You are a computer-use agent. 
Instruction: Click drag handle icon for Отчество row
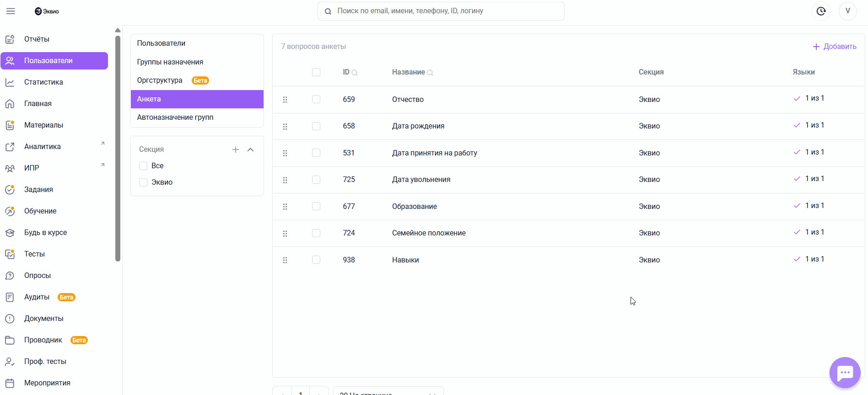click(285, 100)
